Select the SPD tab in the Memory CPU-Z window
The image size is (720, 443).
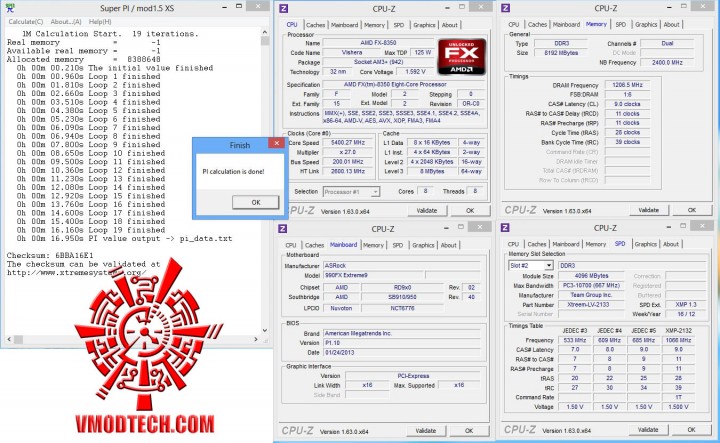pyautogui.click(x=621, y=24)
